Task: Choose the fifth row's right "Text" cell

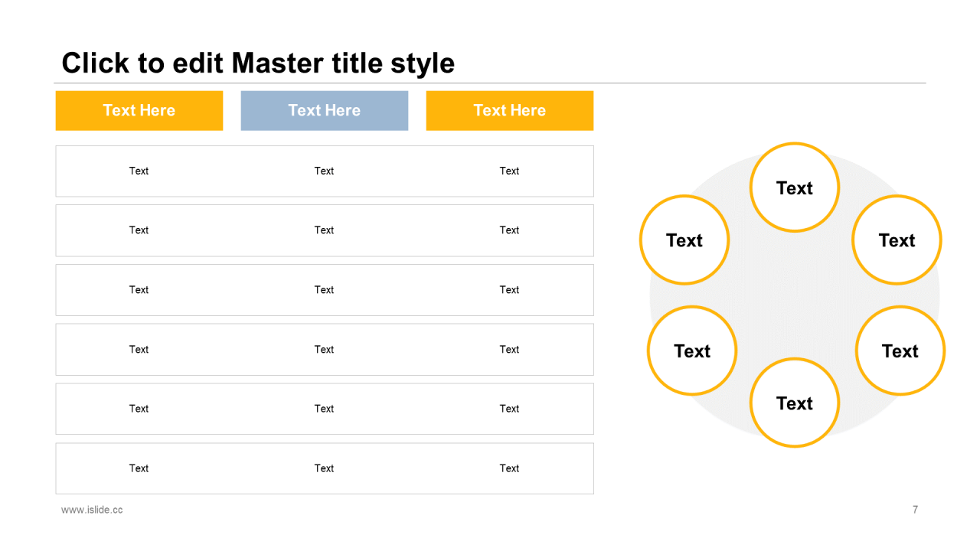Action: [x=509, y=409]
